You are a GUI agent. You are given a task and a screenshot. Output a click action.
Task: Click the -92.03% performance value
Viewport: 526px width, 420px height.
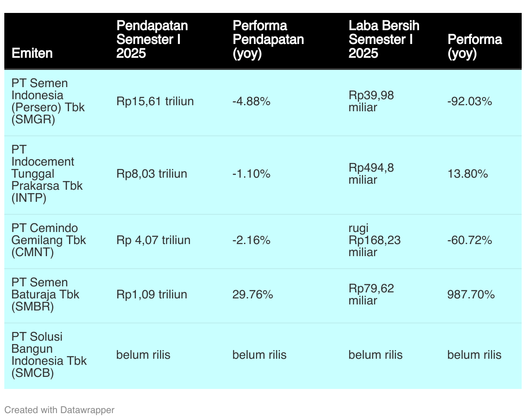click(x=470, y=101)
